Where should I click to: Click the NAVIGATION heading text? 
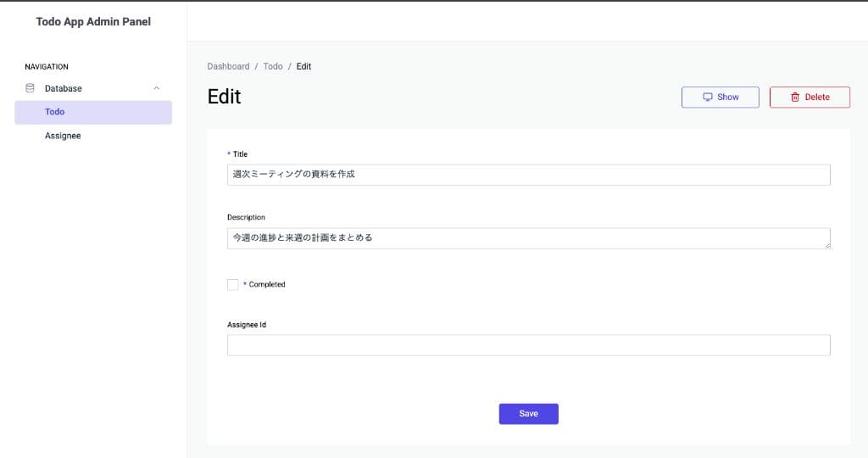click(x=47, y=66)
